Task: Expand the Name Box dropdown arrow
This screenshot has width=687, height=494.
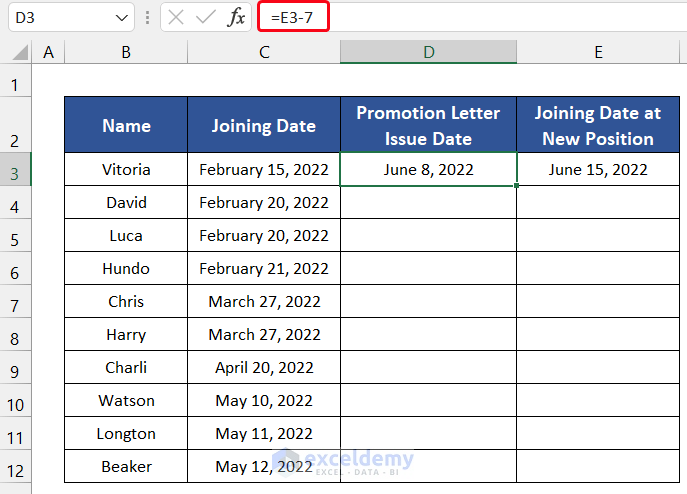Action: (121, 17)
